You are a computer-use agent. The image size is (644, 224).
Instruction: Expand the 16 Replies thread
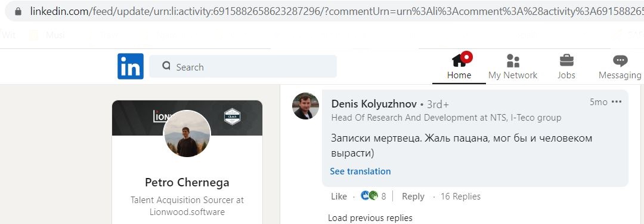point(460,197)
